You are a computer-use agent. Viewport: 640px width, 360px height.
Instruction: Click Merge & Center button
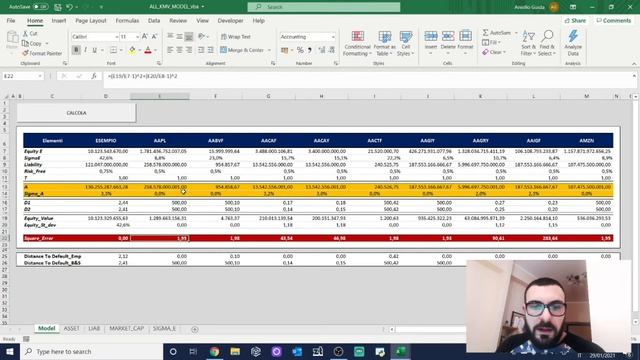point(242,50)
